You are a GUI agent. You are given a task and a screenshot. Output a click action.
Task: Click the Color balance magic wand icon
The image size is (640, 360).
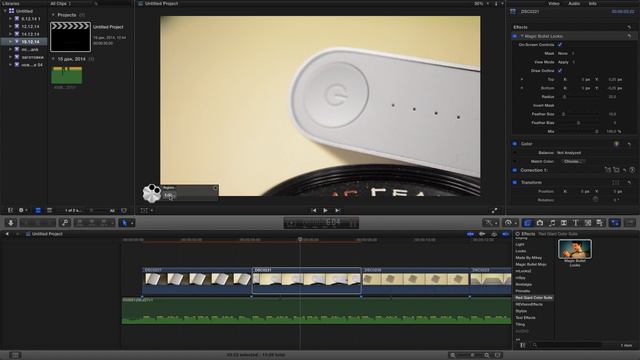617,144
